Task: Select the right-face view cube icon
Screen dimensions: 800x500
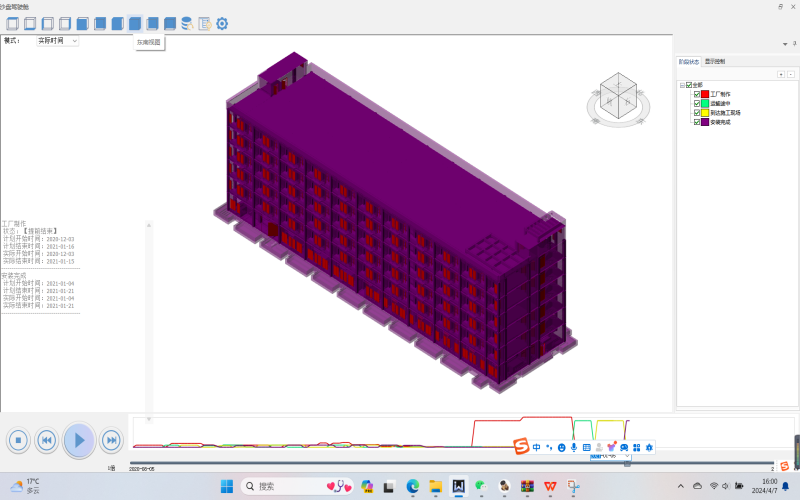Action: [65, 23]
